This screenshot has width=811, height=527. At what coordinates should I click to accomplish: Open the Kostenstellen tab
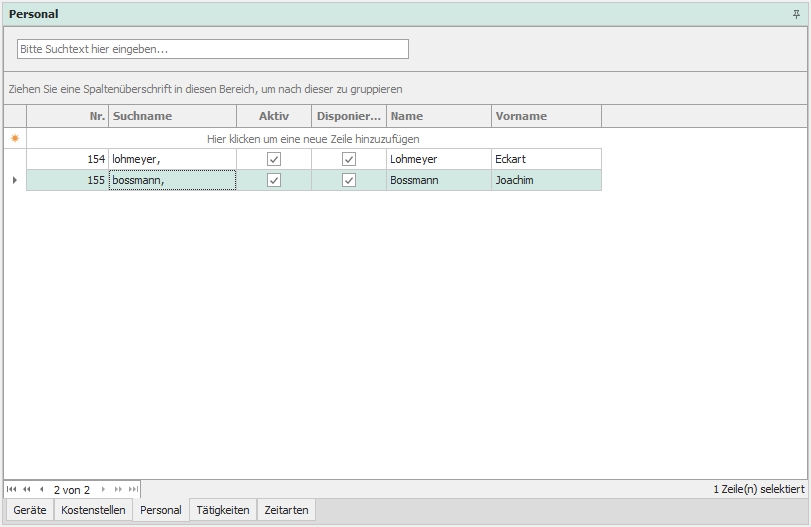point(93,510)
